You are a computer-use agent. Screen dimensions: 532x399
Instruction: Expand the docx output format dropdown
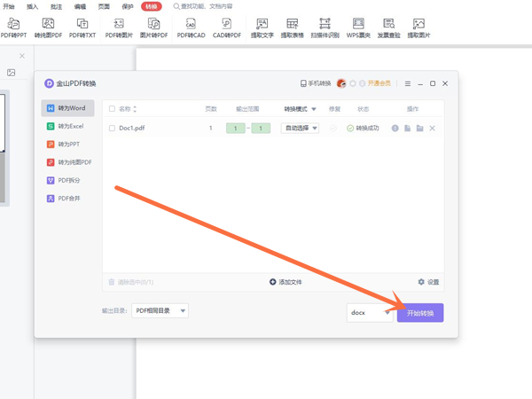tap(370, 313)
